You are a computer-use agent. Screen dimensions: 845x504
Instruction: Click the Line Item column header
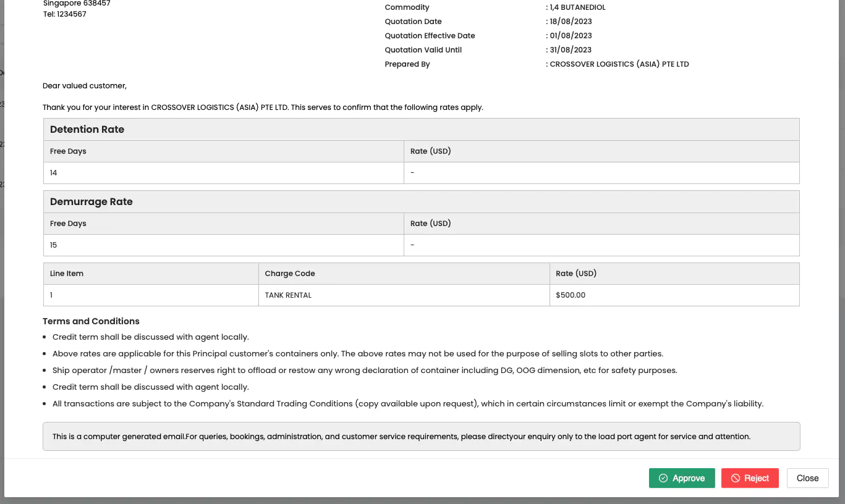pos(67,274)
